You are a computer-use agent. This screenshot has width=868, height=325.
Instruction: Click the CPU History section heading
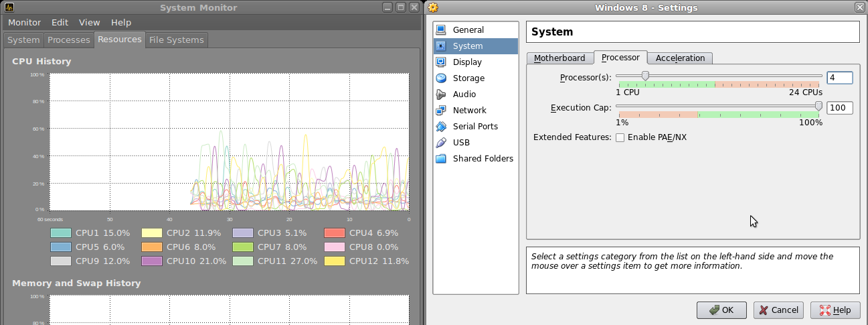pos(41,62)
